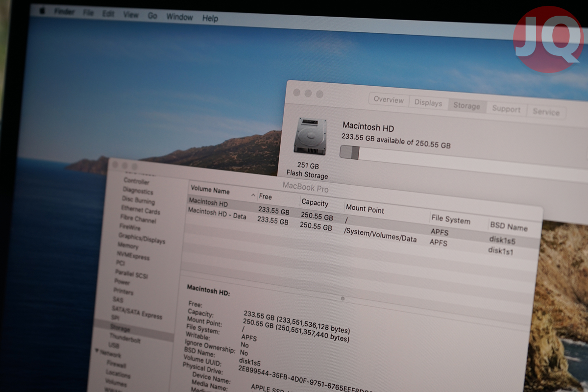Open the Help menu
Viewport: 588px width, 392px height.
(210, 19)
